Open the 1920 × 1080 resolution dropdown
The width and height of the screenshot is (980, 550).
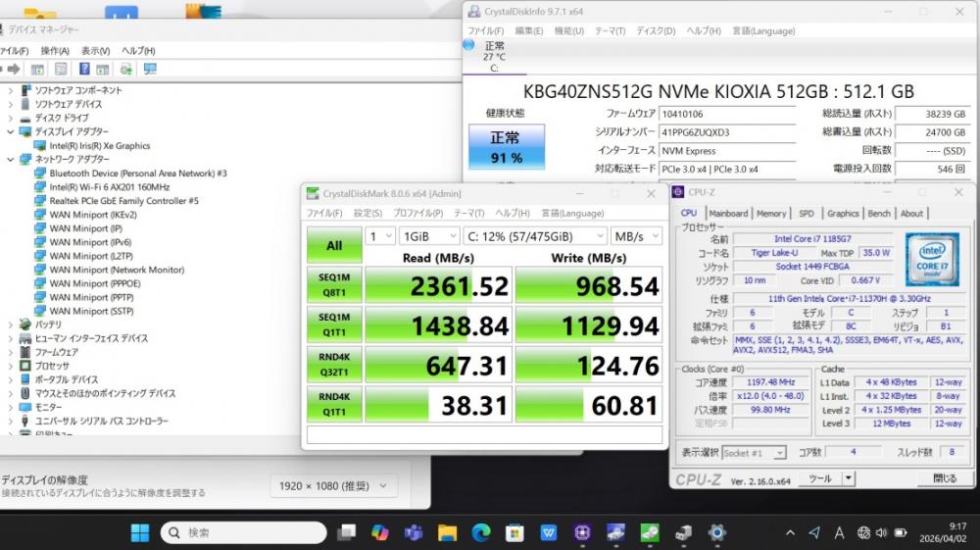pyautogui.click(x=333, y=485)
